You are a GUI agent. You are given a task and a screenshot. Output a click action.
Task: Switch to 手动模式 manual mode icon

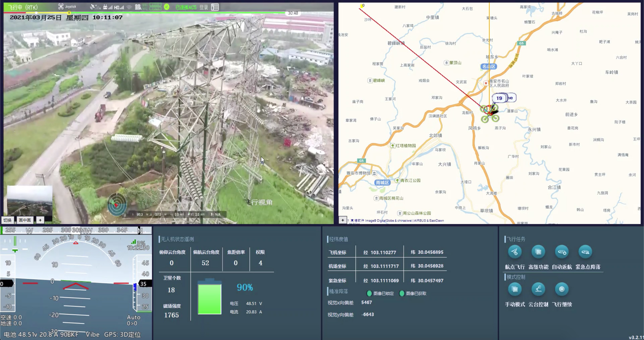pos(515,289)
